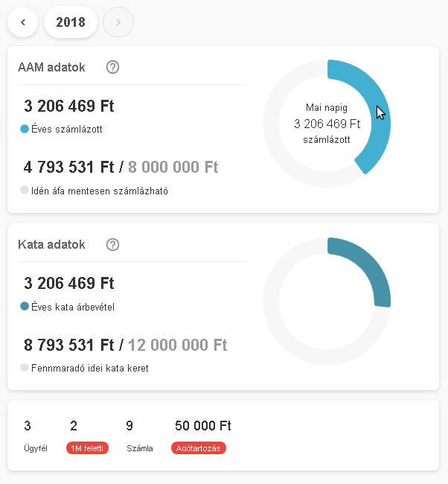This screenshot has width=448, height=484.
Task: Click the next year arrow button
Action: point(118,22)
